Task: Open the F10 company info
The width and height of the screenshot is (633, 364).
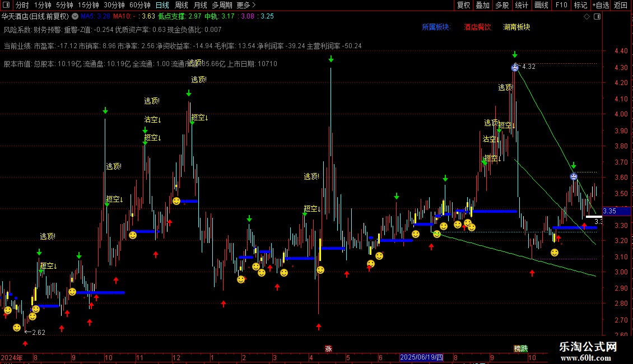Action: coord(561,5)
